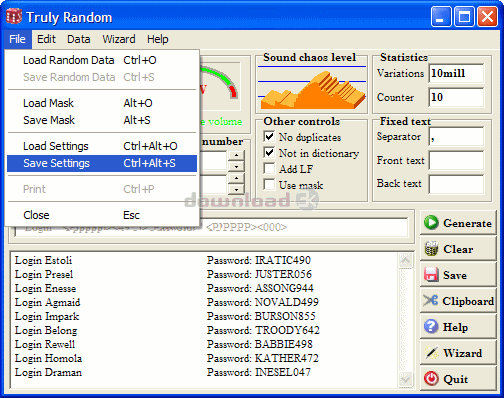Close the Truly Random window
This screenshot has height=398, width=504.
coord(487,16)
